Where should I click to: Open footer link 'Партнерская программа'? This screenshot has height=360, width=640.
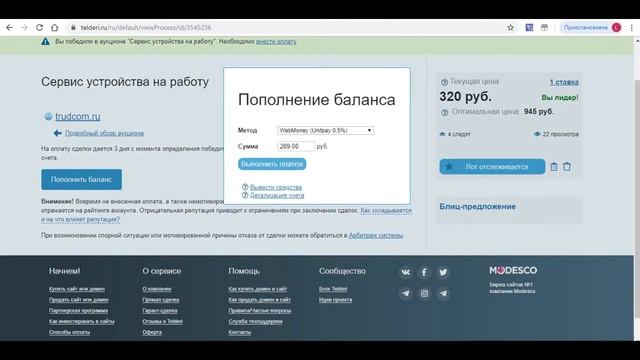(78, 311)
